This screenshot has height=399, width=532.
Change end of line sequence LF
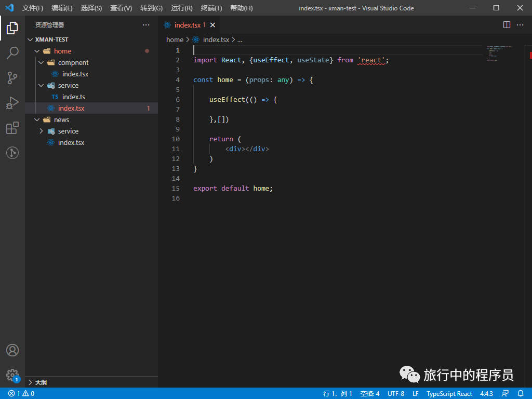click(x=416, y=394)
